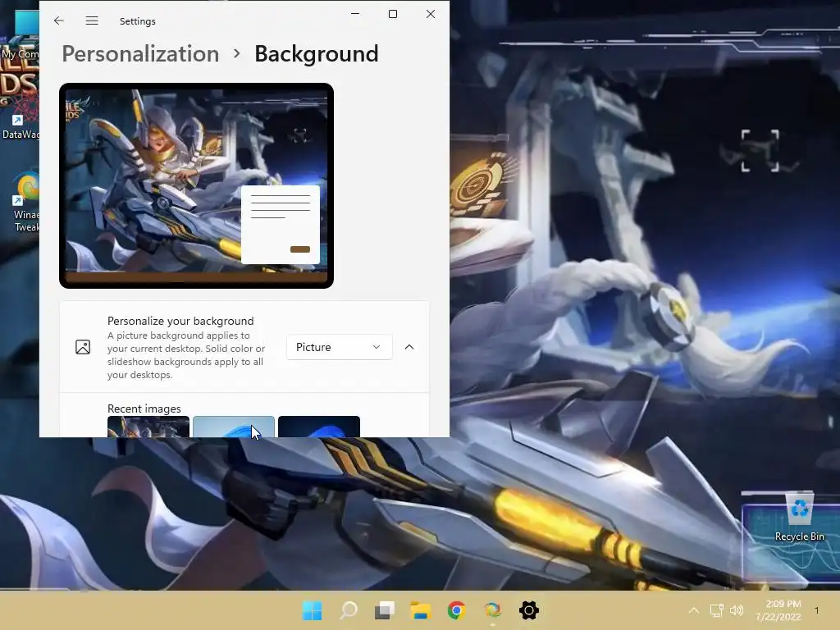Open the Picture background type dropdown

tap(339, 347)
